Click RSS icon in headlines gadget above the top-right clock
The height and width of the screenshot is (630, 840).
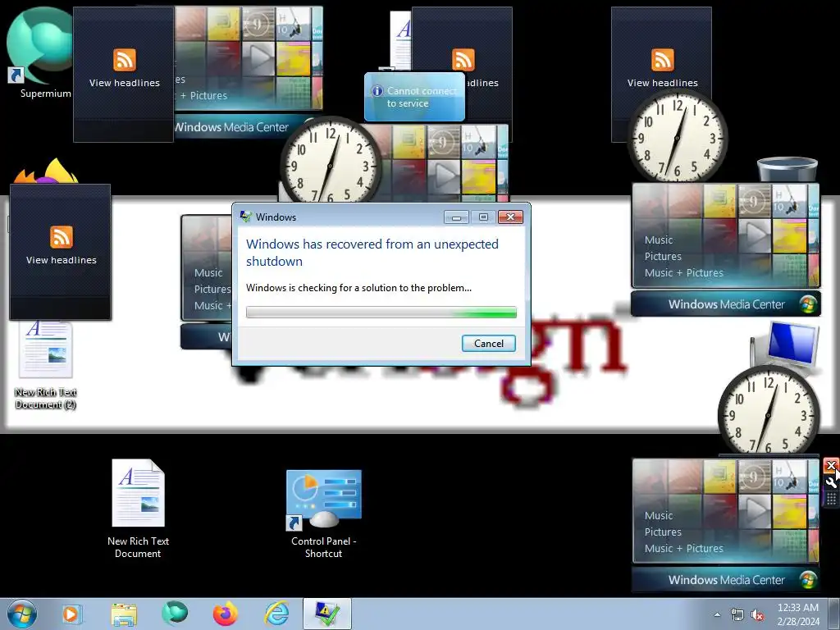point(663,59)
